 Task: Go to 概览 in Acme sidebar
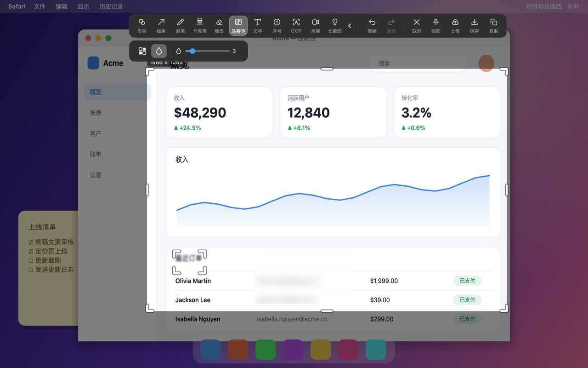tap(117, 92)
